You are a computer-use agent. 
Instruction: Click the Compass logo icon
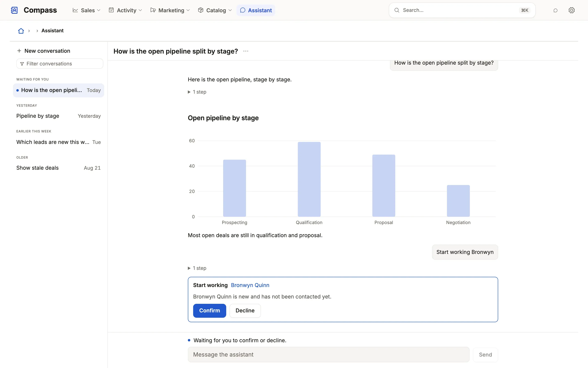(14, 10)
